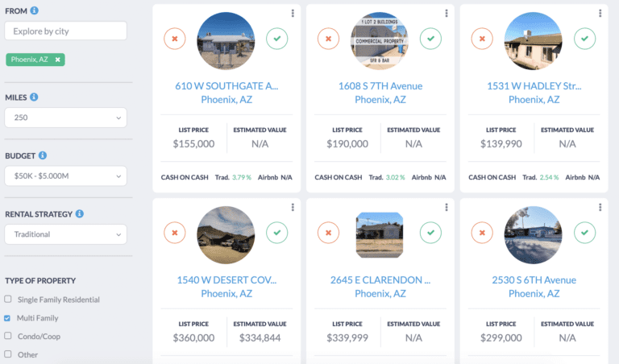The image size is (619, 364).
Task: Show info tooltip for Rental Strategy
Action: [x=80, y=214]
